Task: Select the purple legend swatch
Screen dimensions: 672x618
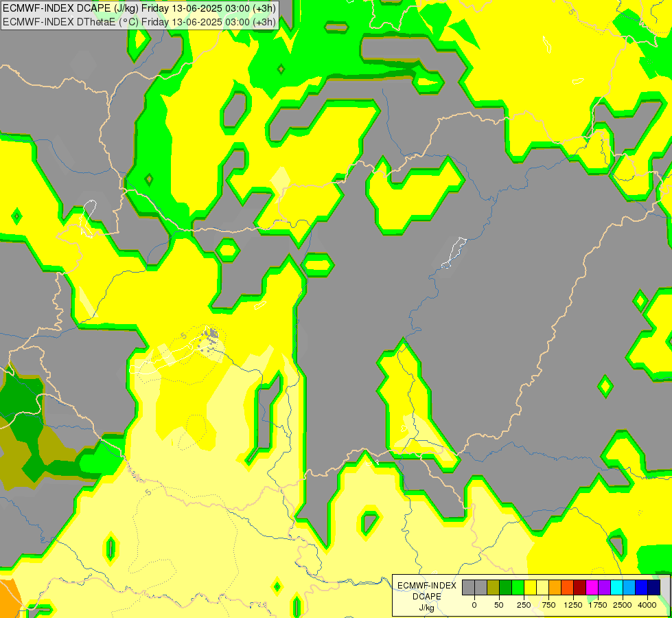Action: (604, 587)
